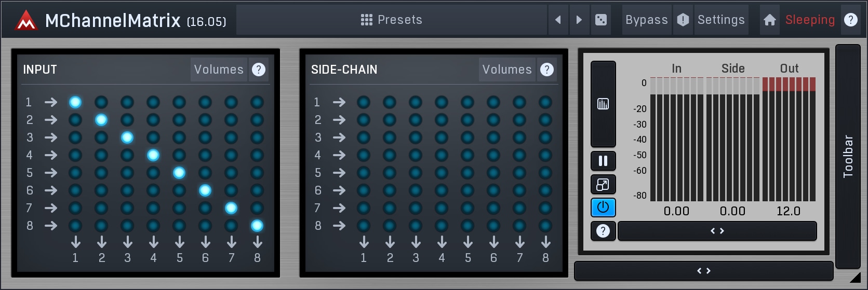
Task: Enable side-chain 1 to output 1 routing
Action: [x=364, y=102]
